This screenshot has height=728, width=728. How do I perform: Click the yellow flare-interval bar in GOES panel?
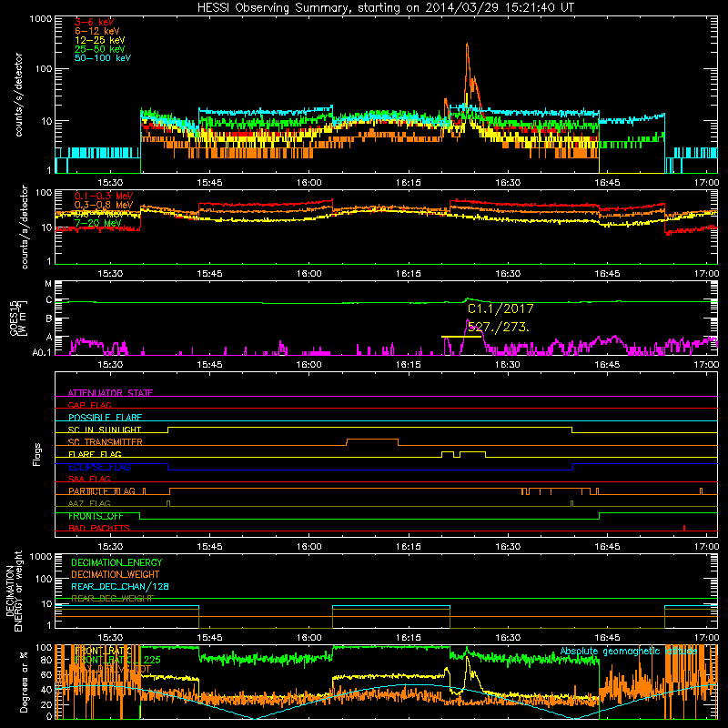pyautogui.click(x=460, y=336)
